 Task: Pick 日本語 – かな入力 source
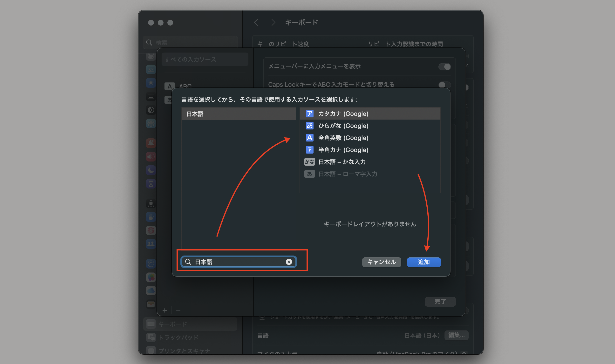(x=370, y=162)
